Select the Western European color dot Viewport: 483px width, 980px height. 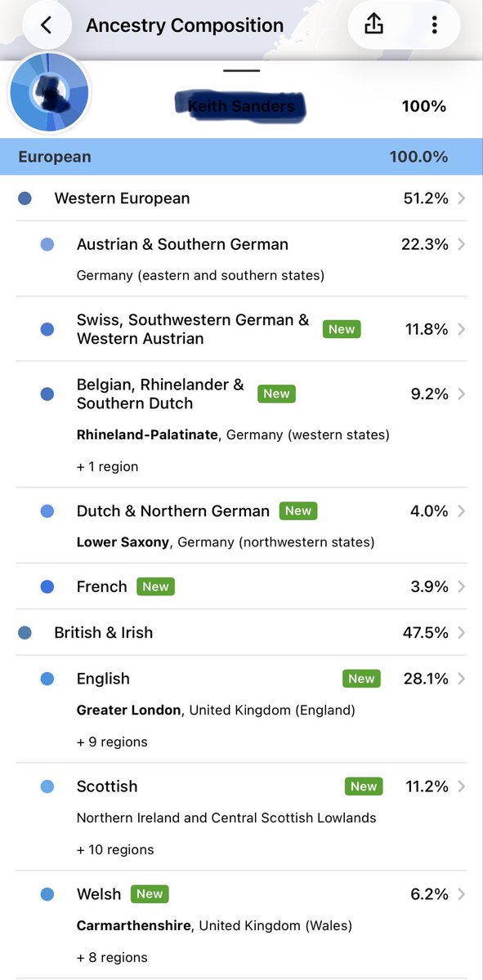click(x=25, y=198)
